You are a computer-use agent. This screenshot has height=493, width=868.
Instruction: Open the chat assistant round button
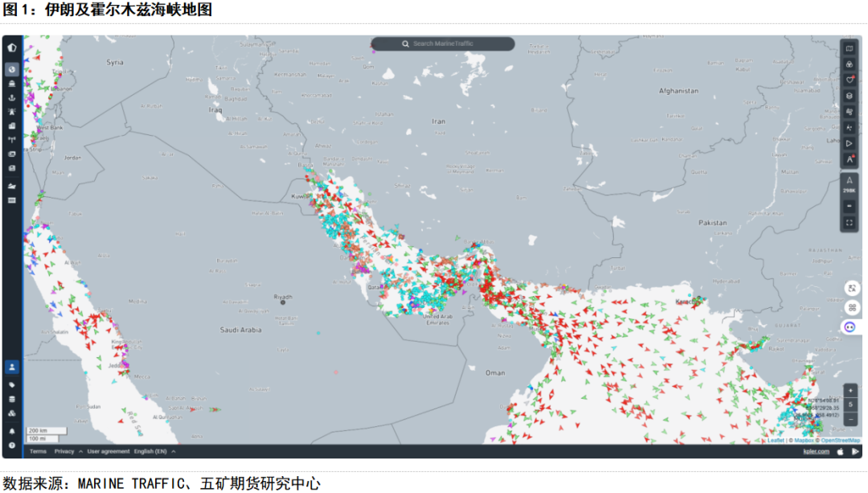pos(850,327)
